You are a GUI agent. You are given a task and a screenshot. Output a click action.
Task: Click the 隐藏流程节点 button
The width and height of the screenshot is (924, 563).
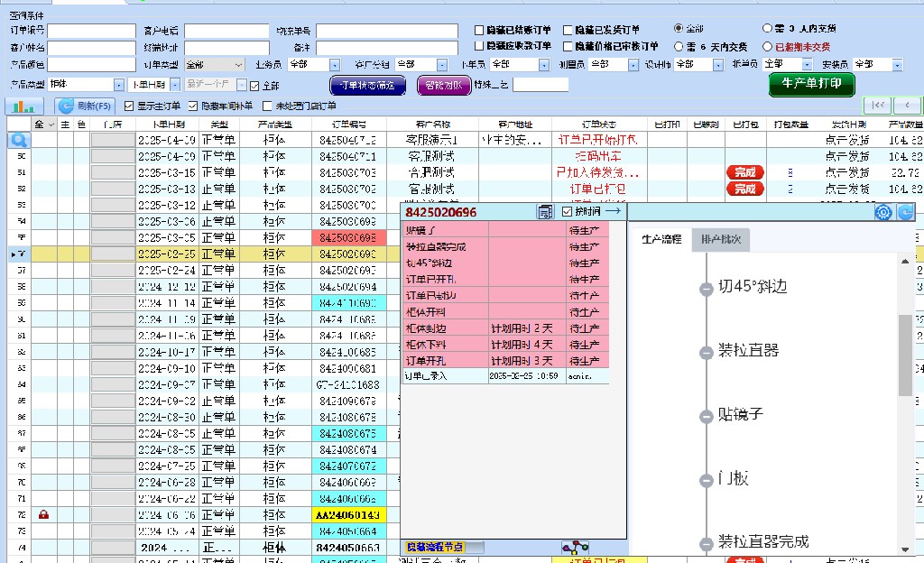[x=435, y=547]
